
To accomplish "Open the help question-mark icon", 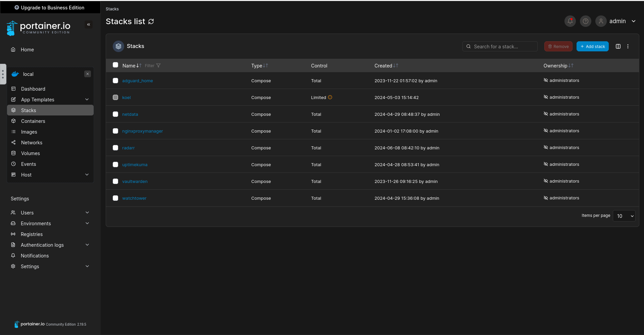I will point(585,21).
